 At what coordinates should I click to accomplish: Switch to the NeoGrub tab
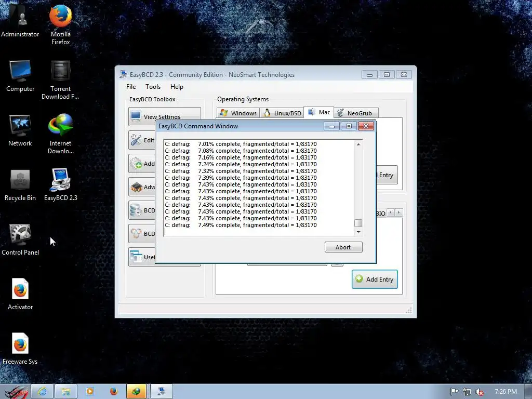click(355, 113)
